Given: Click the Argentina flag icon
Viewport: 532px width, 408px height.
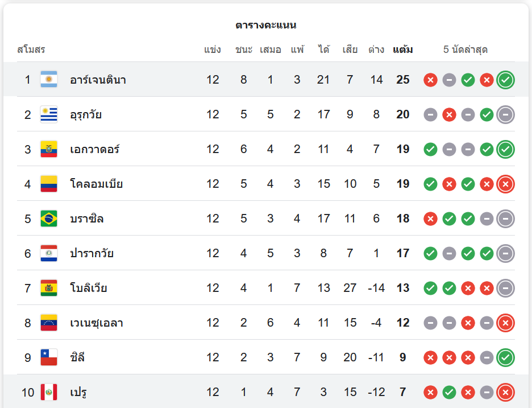Looking at the screenshot, I should coord(49,80).
